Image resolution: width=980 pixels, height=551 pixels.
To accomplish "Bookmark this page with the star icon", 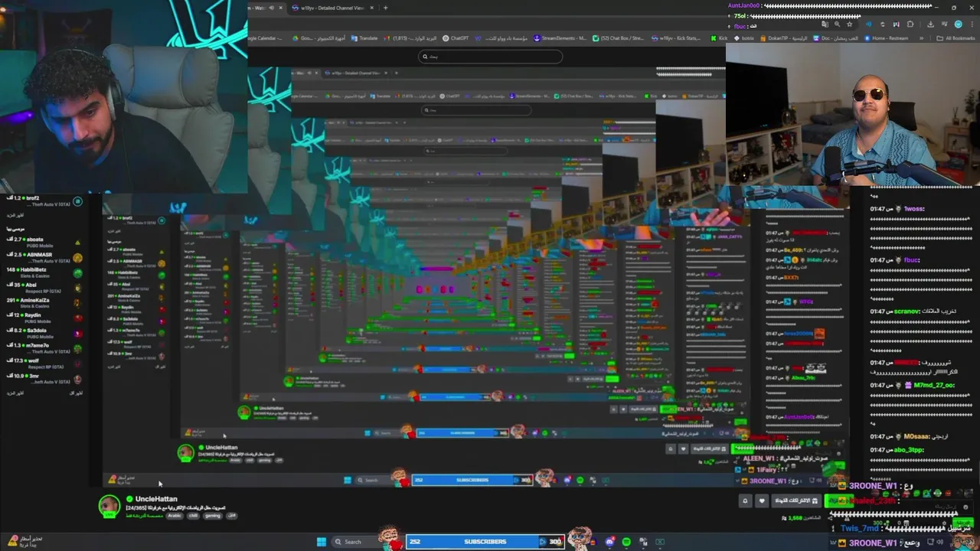I will coord(850,24).
